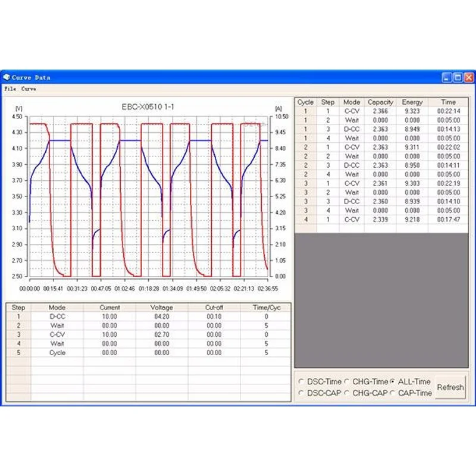This screenshot has height=476, width=476.
Task: Click the EBC-X0510 1-1 chart title
Action: [148, 107]
